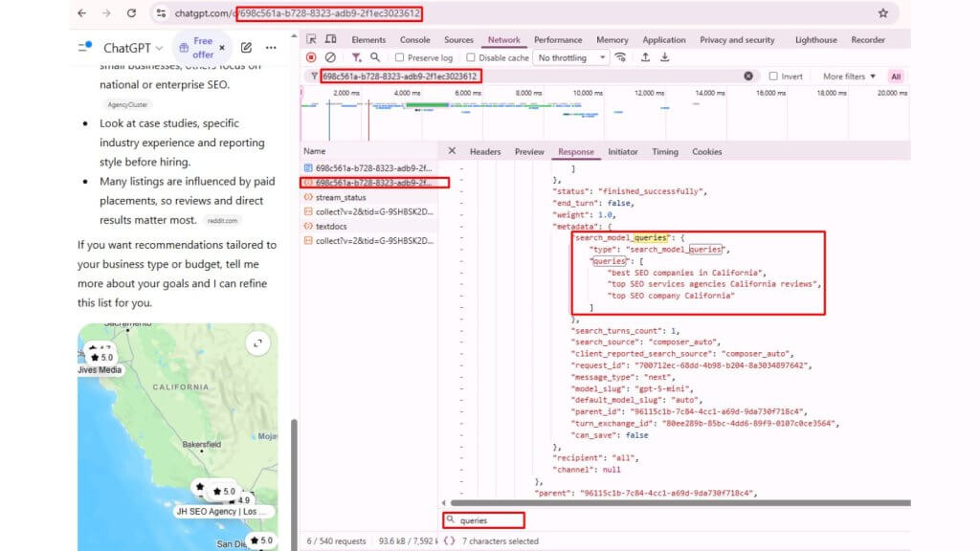Switch to the Sources tab
This screenshot has height=551, width=980.
pos(458,40)
